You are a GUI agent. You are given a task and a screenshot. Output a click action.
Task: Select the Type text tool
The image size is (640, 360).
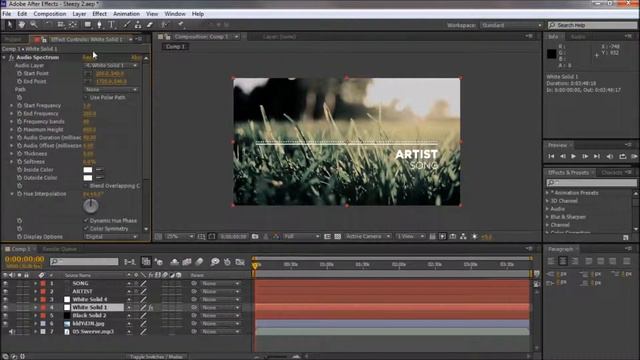(111, 24)
